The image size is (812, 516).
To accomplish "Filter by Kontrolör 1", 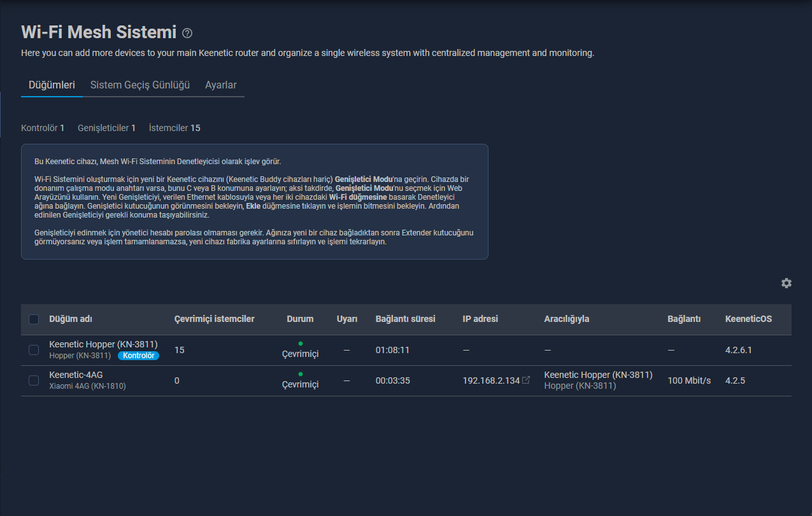I will 43,128.
